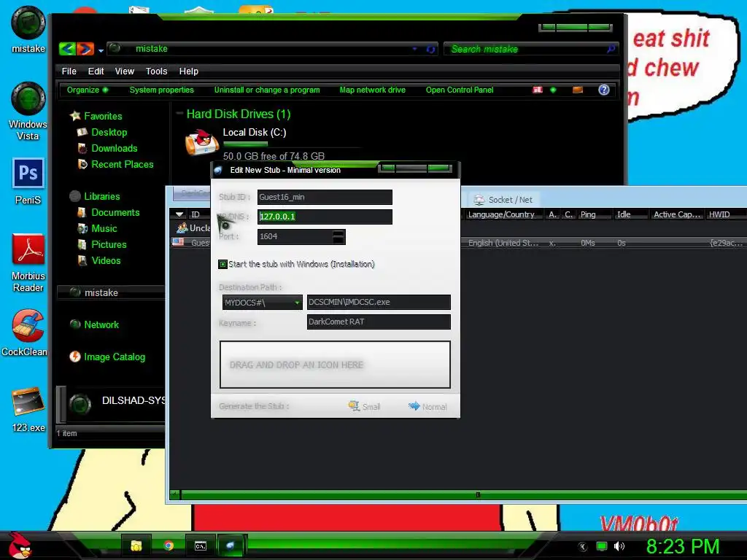Open the command prompt taskbar icon
The width and height of the screenshot is (747, 560).
[201, 545]
